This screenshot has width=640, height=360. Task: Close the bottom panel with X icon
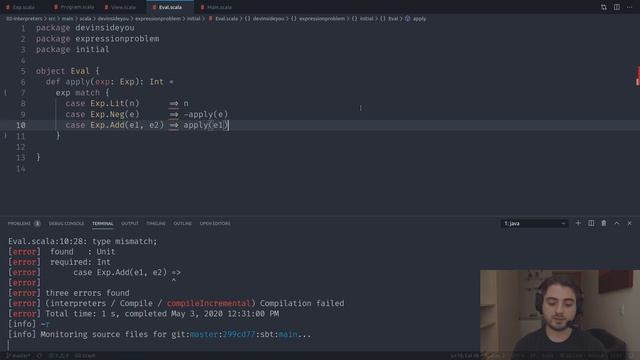629,223
